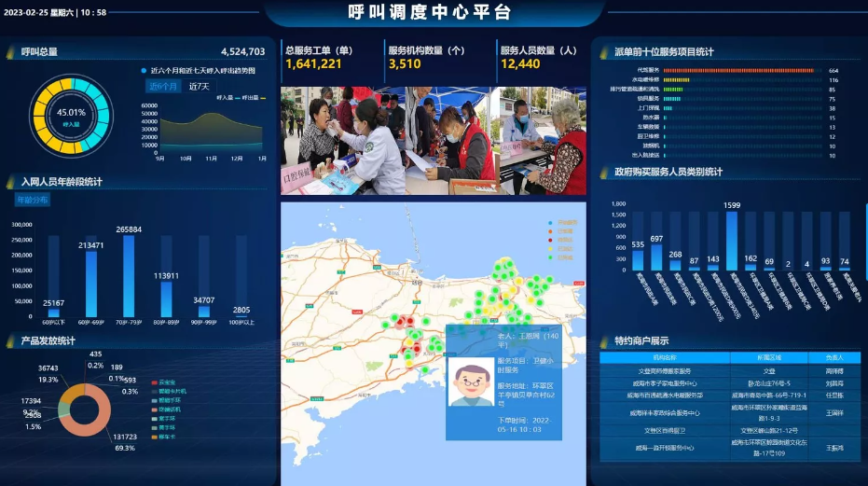Toggle the dark gray second product legend swatch
This screenshot has height=486, width=868.
[155, 391]
